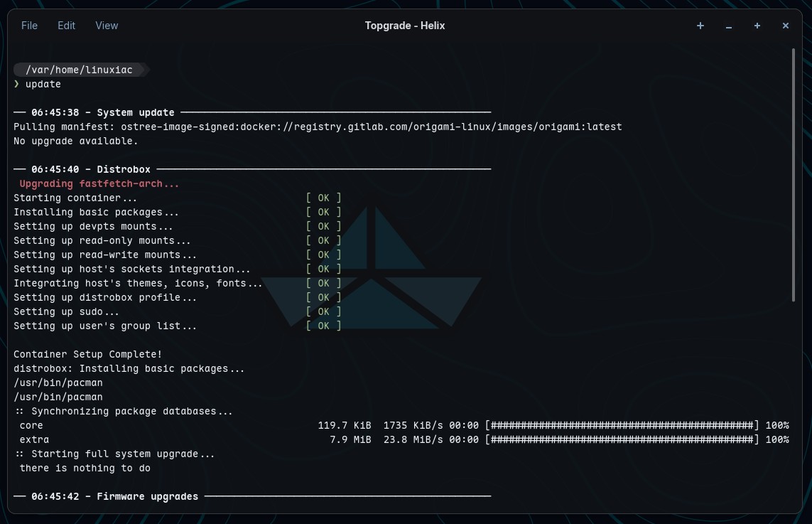Open the File menu
The width and height of the screenshot is (812, 524).
(30, 26)
